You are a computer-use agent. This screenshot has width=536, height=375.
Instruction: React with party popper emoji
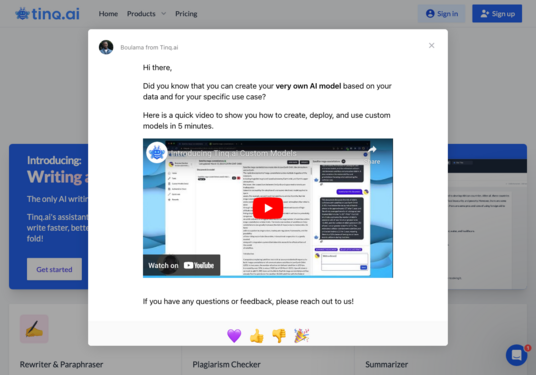[302, 336]
